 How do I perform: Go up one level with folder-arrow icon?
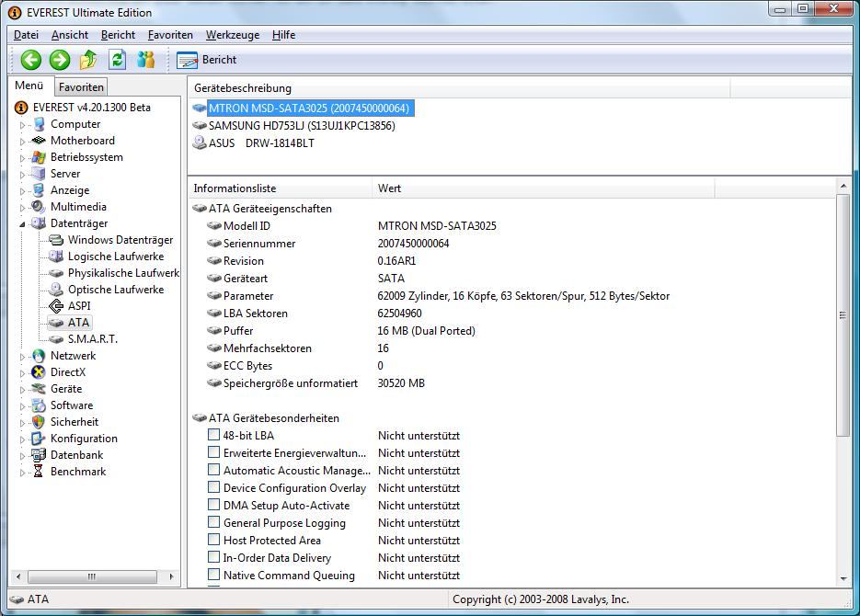pos(88,60)
